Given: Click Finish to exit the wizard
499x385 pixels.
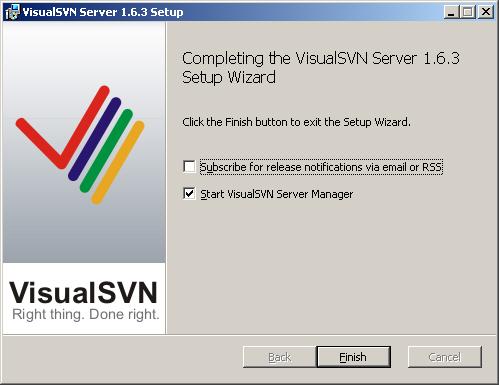Looking at the screenshot, I should click(x=353, y=357).
